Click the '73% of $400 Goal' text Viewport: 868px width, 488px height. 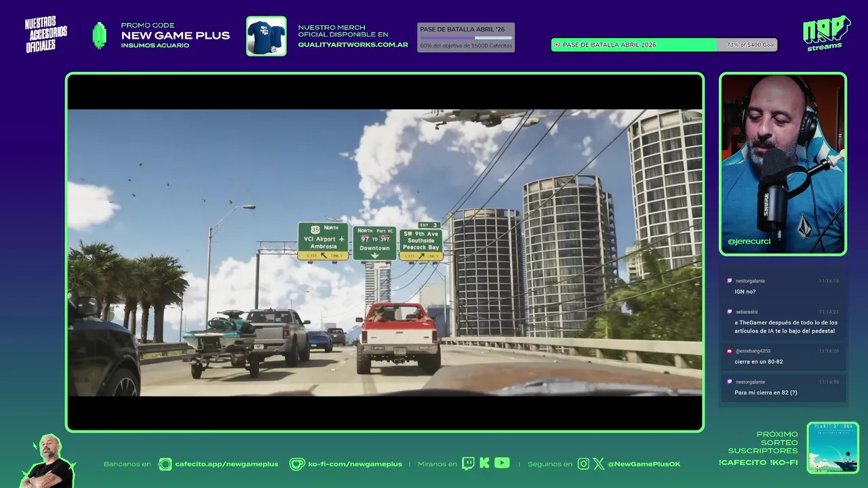(x=751, y=45)
